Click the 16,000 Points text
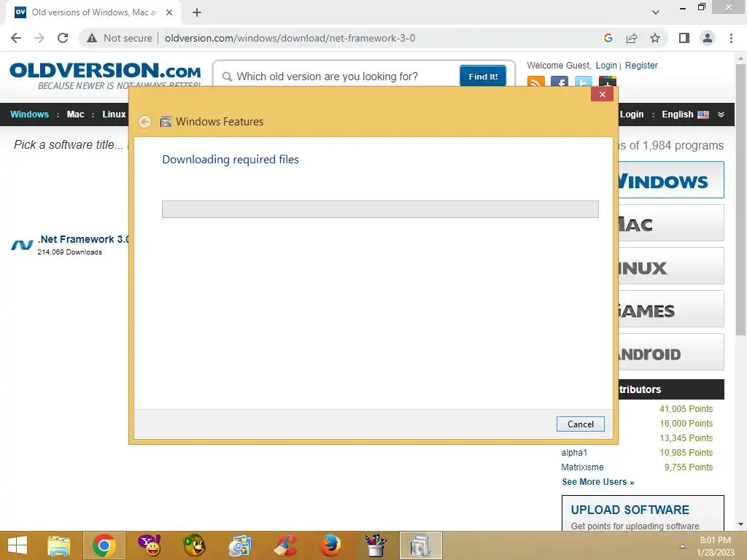Image resolution: width=747 pixels, height=560 pixels. pyautogui.click(x=686, y=424)
